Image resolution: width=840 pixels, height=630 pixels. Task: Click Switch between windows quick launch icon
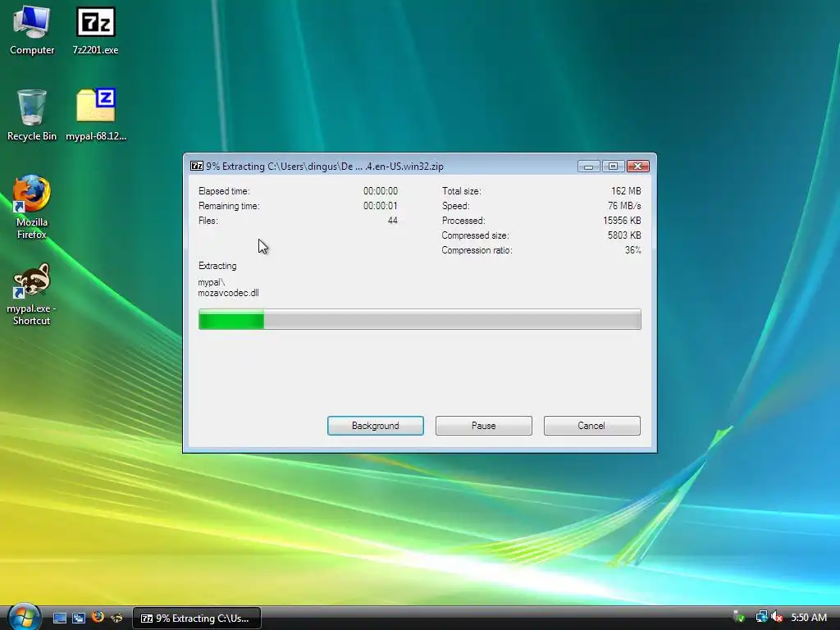tap(79, 618)
